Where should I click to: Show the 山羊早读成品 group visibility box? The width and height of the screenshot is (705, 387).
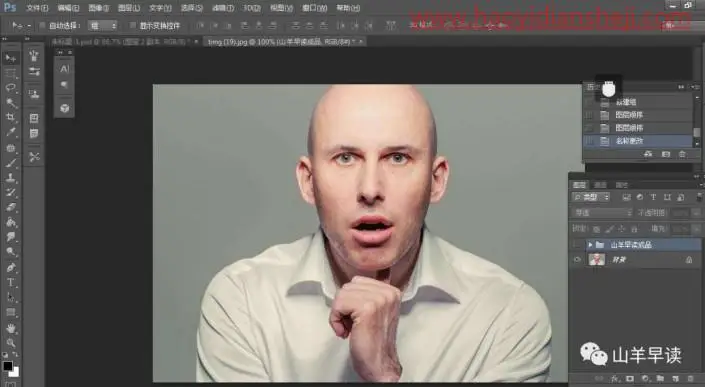coord(577,245)
